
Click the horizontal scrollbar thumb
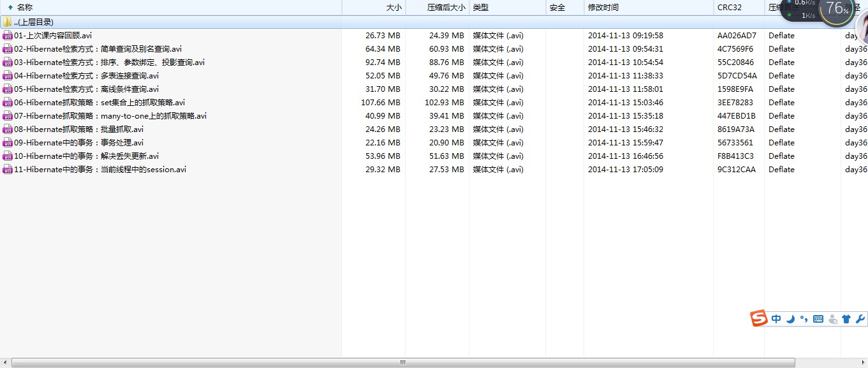tap(403, 362)
